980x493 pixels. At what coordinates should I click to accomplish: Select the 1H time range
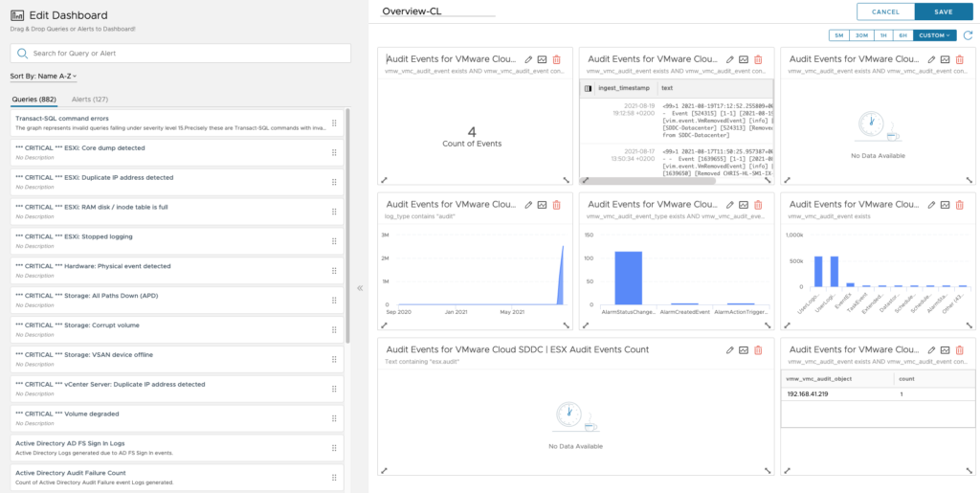point(883,35)
